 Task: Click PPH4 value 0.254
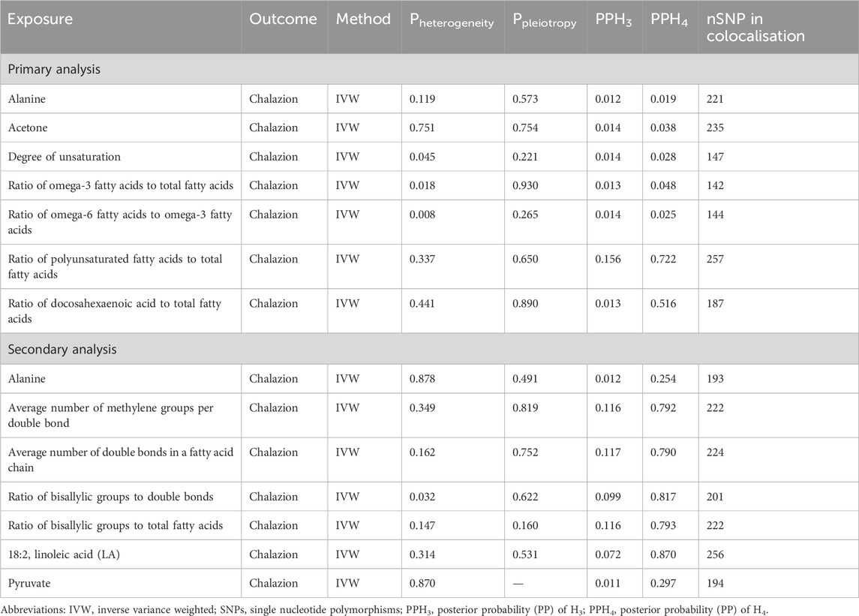[x=663, y=379]
